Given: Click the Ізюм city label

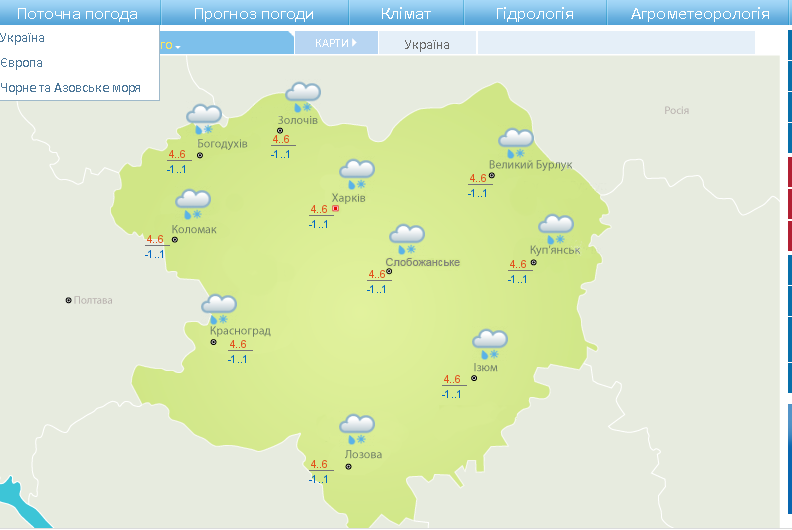Looking at the screenshot, I should tap(485, 367).
